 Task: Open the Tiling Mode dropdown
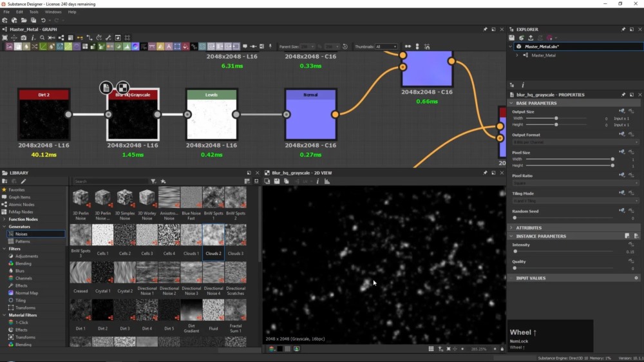point(575,200)
